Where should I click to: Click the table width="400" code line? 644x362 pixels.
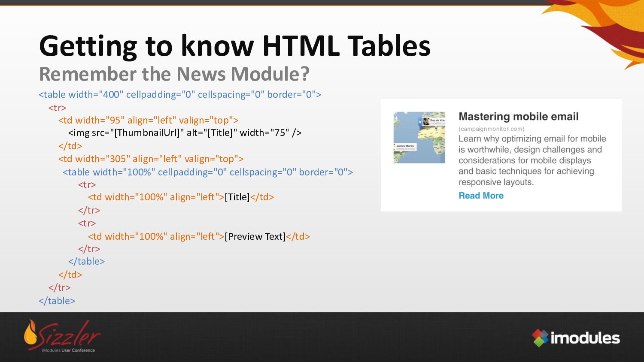[x=180, y=94]
